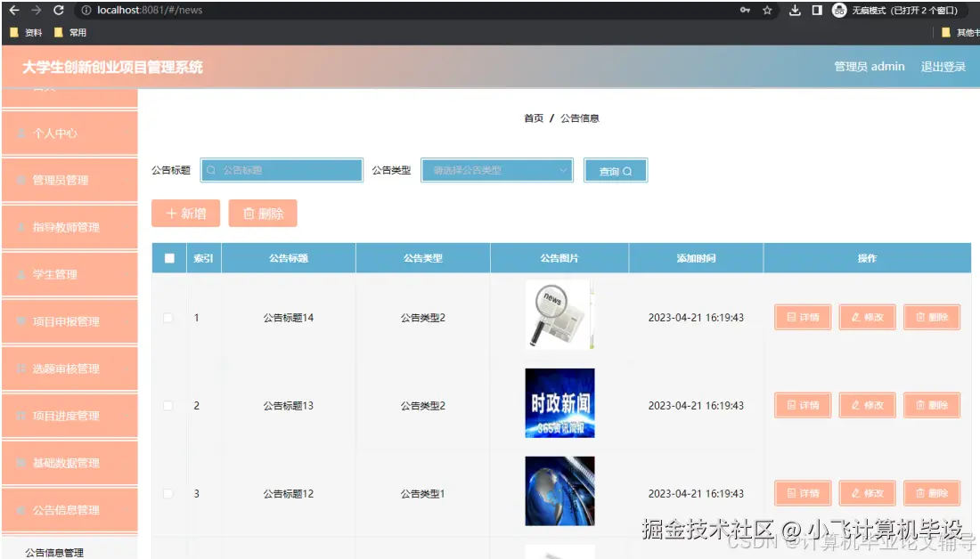Click the search magnifier icon in 公告标题 field
The width and height of the screenshot is (980, 559).
[211, 169]
